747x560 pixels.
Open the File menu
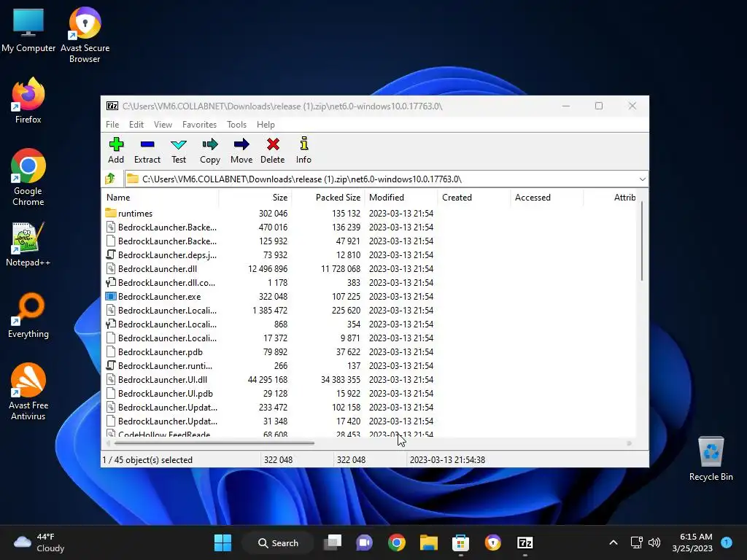[x=112, y=124]
